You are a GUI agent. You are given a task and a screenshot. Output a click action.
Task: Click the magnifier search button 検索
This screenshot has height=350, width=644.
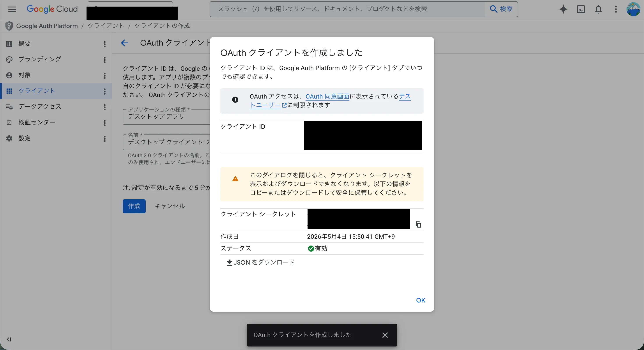[x=501, y=9]
